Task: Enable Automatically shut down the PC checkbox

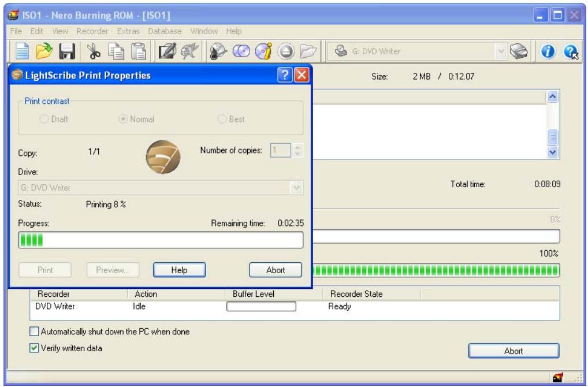Action: pos(34,332)
